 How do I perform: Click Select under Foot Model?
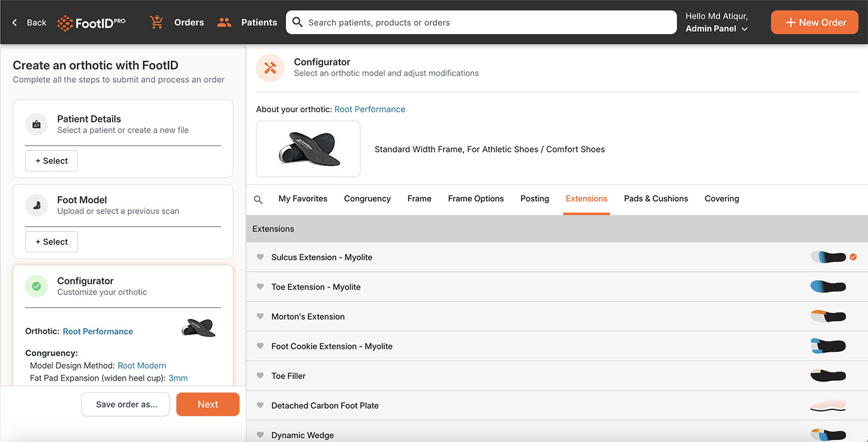52,242
